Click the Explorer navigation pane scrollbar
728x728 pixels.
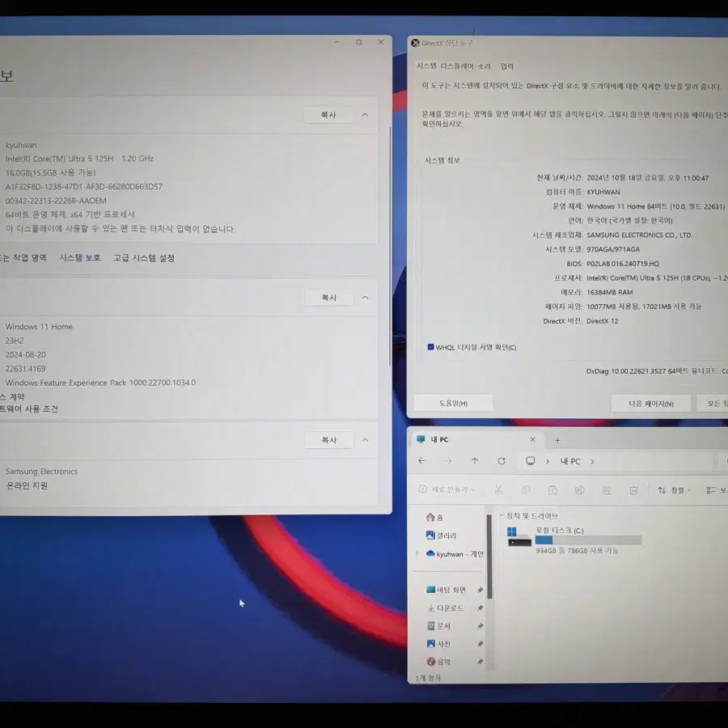(x=489, y=557)
